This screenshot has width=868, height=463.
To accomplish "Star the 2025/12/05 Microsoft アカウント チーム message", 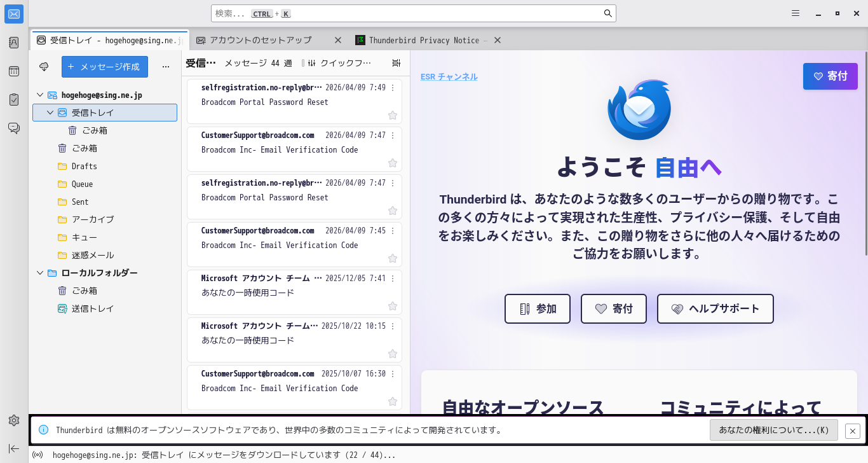I will pos(393,306).
